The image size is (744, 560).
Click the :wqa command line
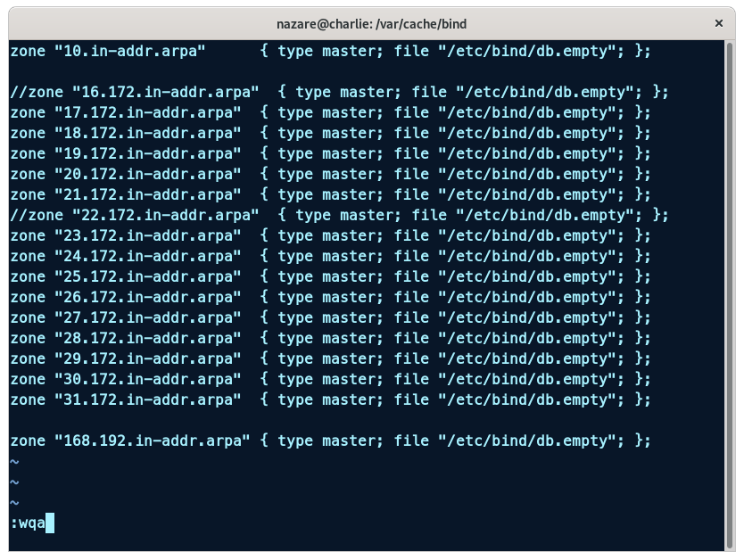(x=28, y=523)
